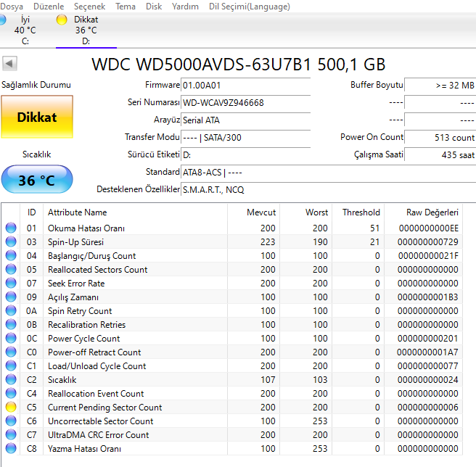Select the C: drive tab with İyi status
This screenshot has width=476, height=467.
[x=25, y=30]
